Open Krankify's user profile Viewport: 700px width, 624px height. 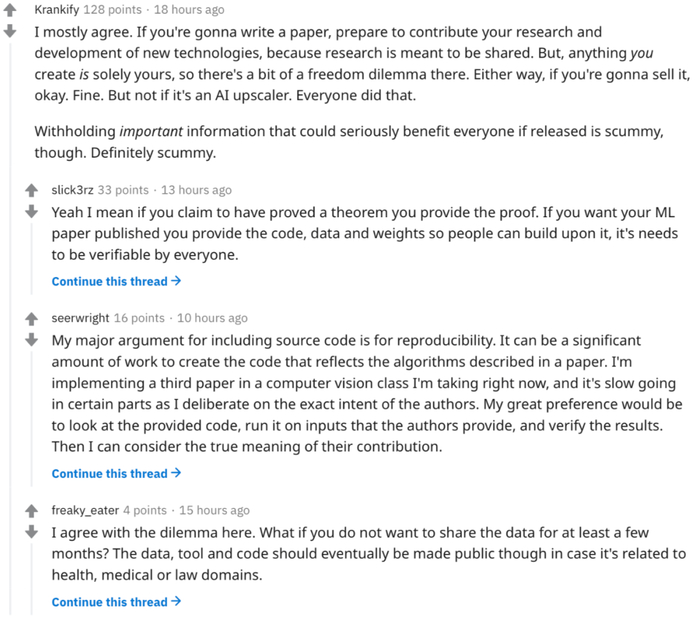coord(57,9)
